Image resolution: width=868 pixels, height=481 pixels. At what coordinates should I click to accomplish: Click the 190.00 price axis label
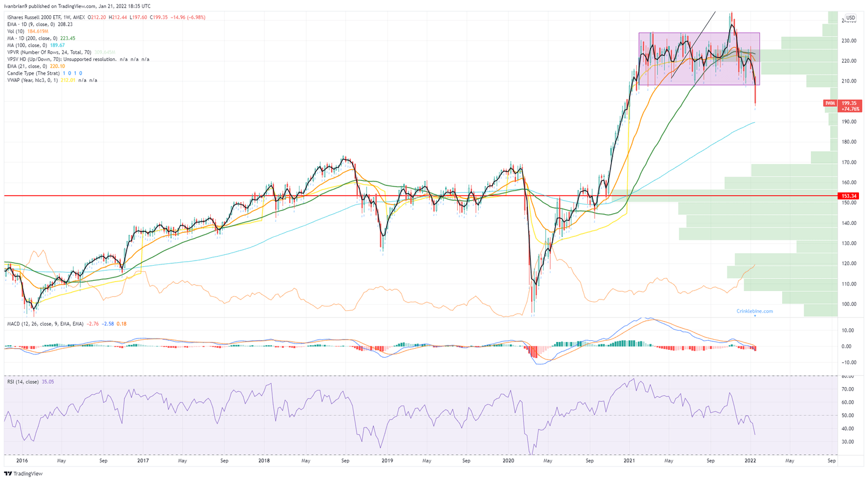click(x=849, y=122)
